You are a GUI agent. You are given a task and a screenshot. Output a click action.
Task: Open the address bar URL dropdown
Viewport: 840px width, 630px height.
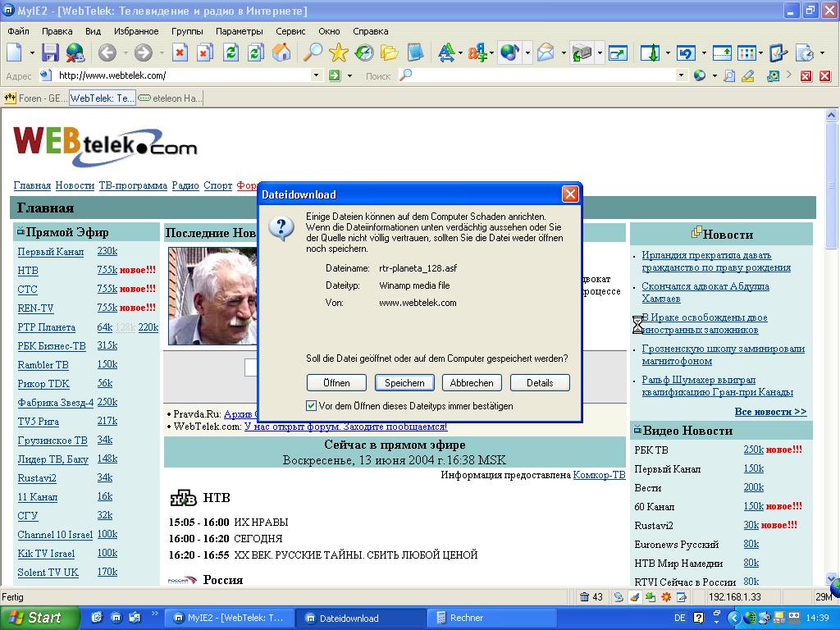316,75
